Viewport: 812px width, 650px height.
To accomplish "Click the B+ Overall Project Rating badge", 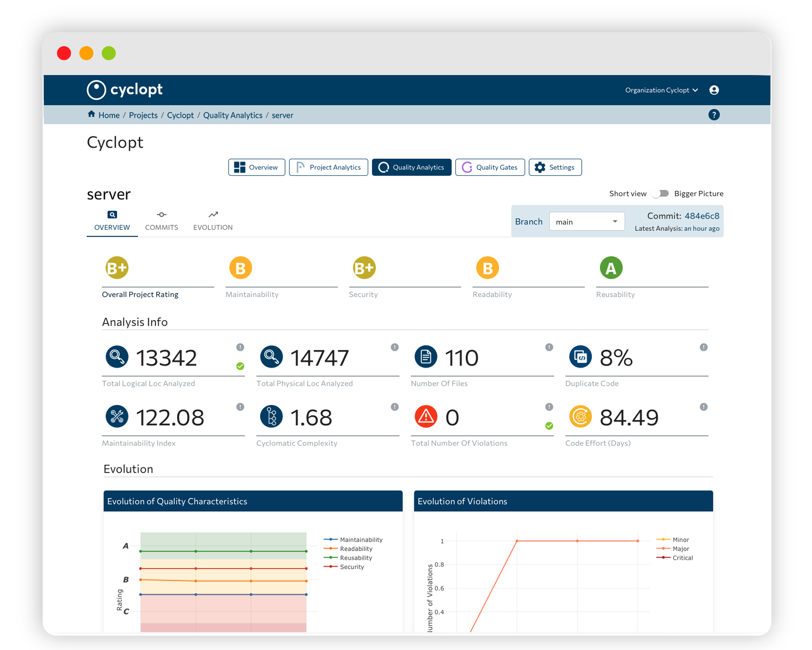I will 117,267.
